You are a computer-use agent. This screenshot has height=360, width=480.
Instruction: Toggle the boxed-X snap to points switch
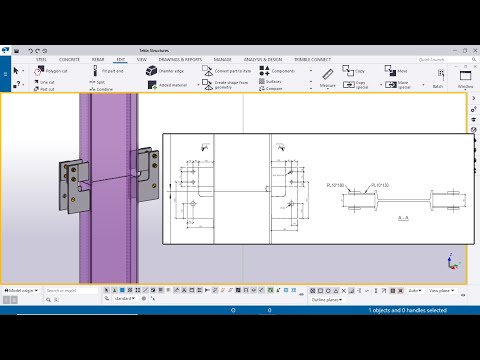point(313,291)
